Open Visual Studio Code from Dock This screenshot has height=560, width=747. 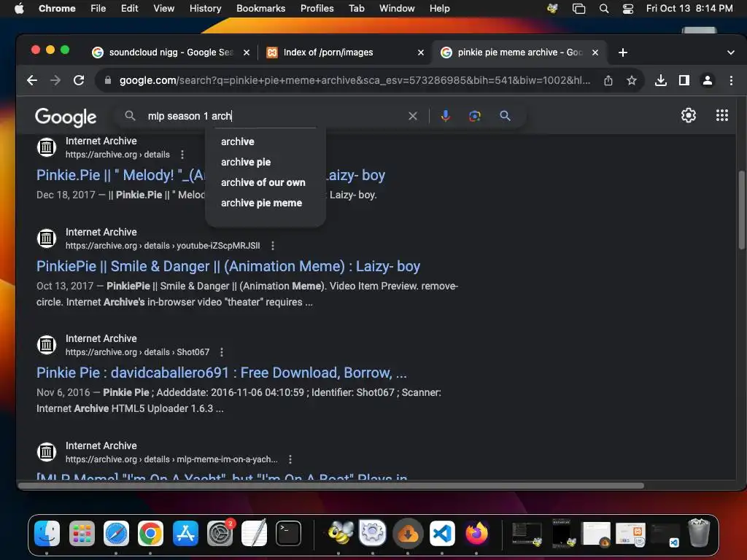pyautogui.click(x=442, y=533)
